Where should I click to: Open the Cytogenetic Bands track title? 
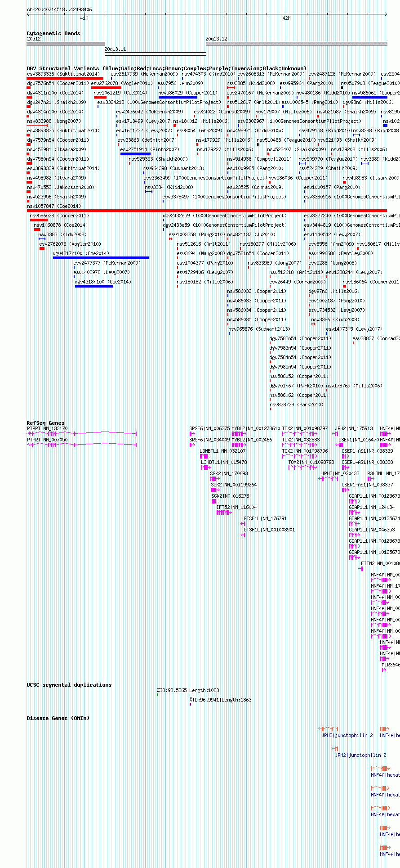(x=53, y=33)
